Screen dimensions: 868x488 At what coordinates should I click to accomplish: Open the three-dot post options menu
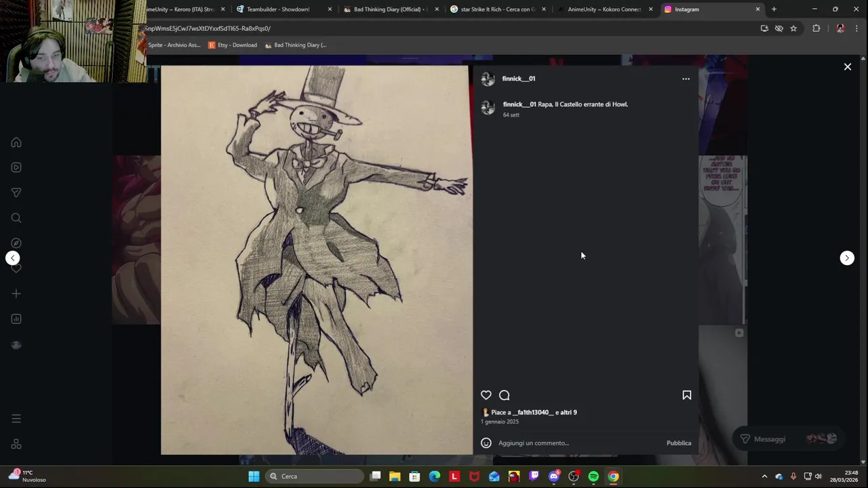(x=686, y=79)
